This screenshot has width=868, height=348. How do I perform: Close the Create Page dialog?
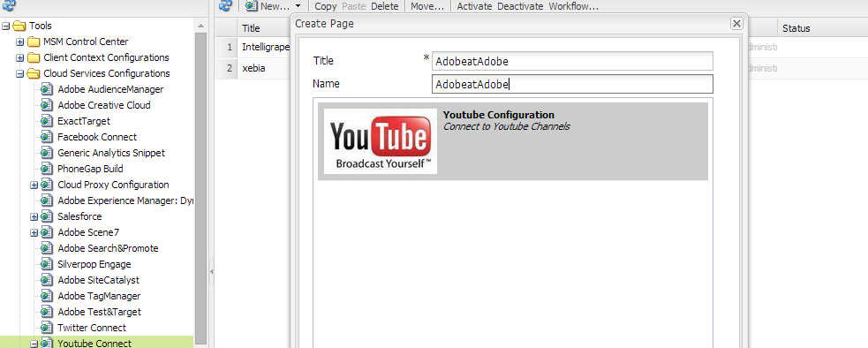click(736, 23)
